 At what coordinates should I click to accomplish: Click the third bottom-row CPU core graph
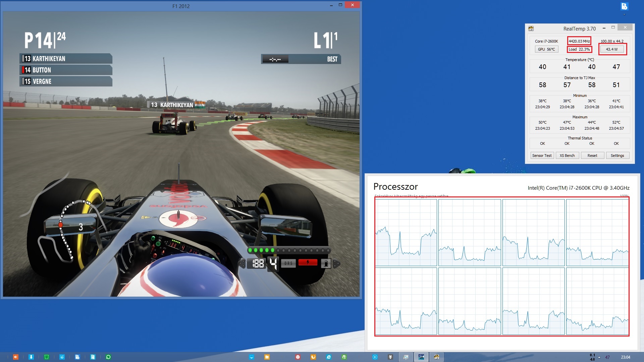[x=534, y=301]
